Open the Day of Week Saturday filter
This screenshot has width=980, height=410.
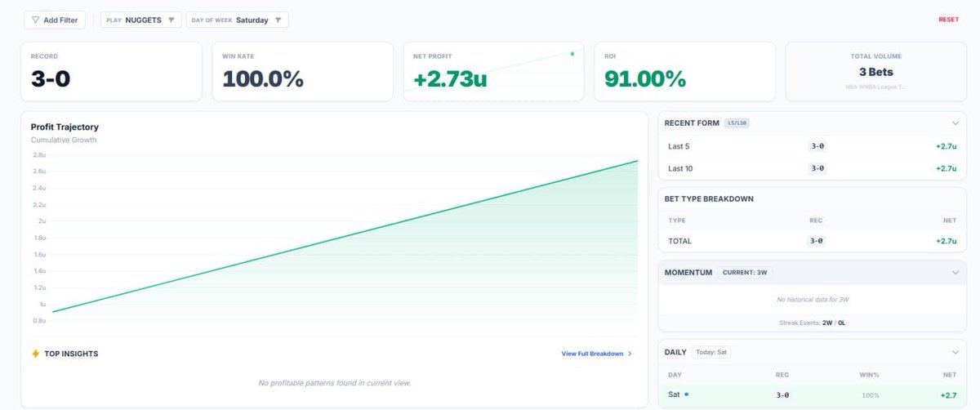237,20
